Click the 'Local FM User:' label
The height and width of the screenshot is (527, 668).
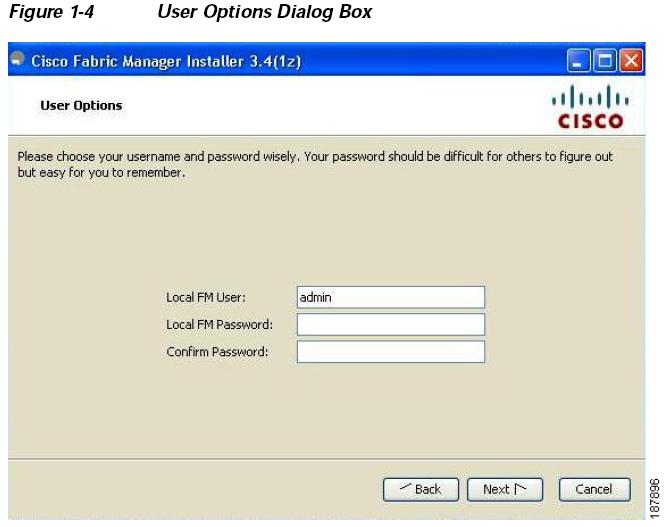point(206,297)
